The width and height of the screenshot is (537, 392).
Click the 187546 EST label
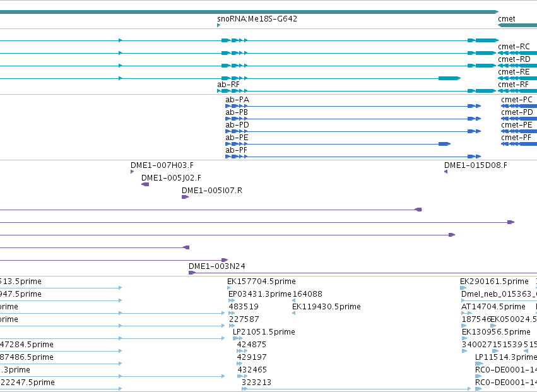pyautogui.click(x=476, y=319)
